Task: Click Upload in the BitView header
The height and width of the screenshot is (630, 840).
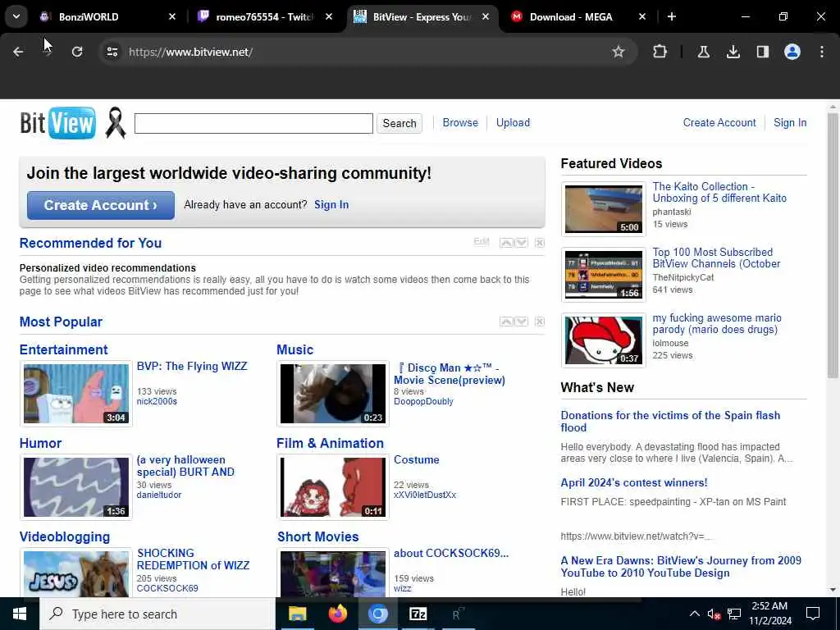Action: [513, 123]
